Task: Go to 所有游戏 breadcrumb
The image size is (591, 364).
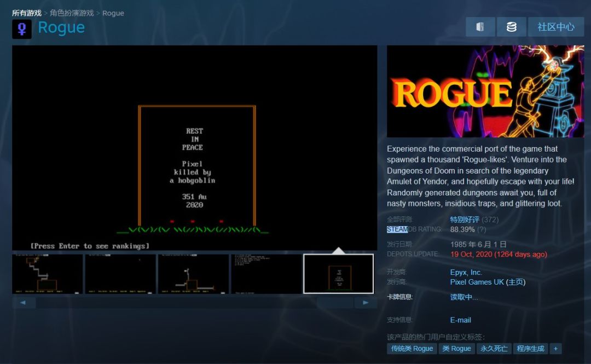Action: point(26,13)
